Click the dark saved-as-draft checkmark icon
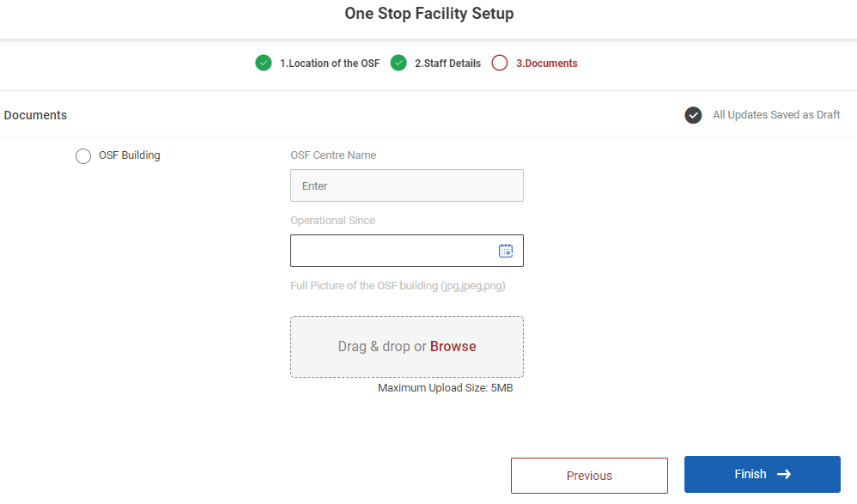The width and height of the screenshot is (857, 504). 693,115
